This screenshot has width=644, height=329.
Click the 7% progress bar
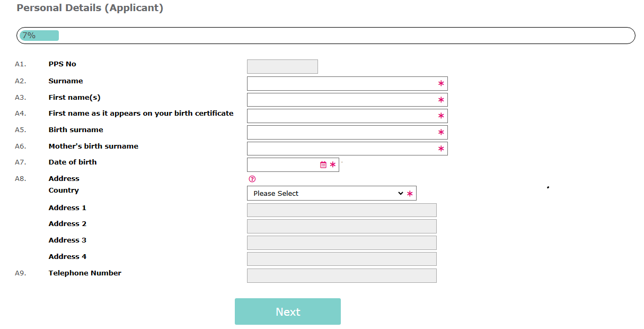(325, 36)
